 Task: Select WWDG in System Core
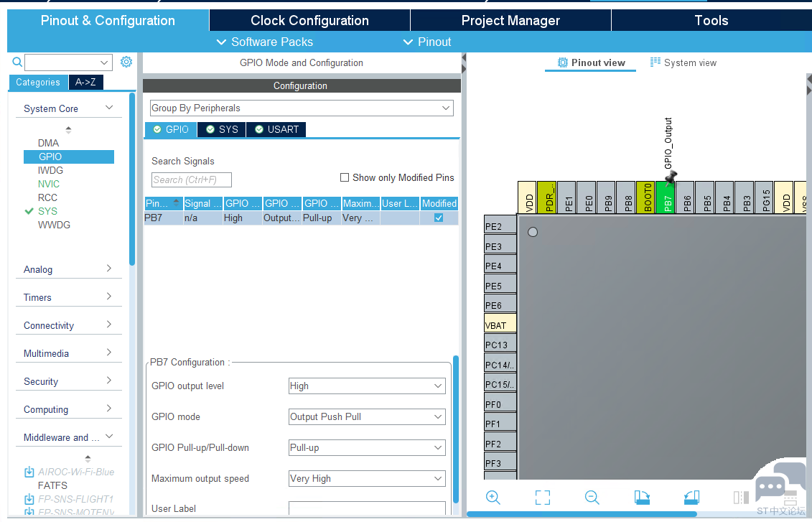click(54, 225)
